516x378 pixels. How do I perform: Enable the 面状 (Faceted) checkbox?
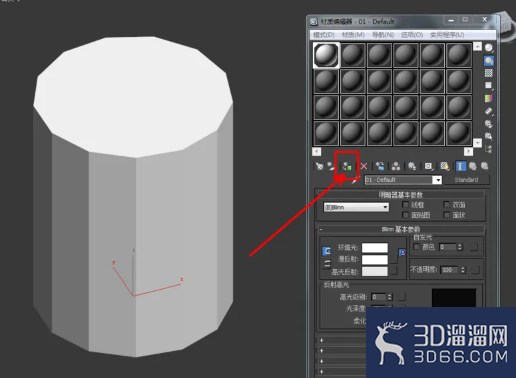click(x=447, y=215)
